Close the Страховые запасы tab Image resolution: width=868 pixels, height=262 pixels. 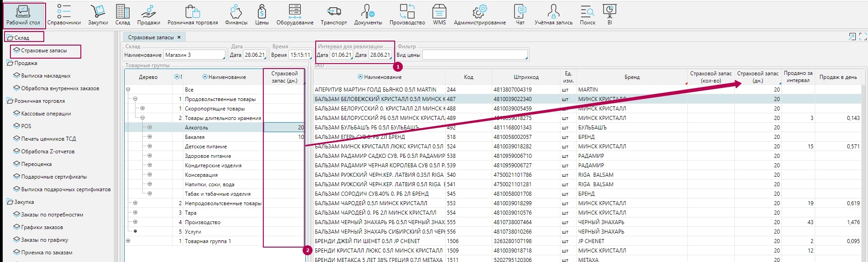pyautogui.click(x=179, y=37)
